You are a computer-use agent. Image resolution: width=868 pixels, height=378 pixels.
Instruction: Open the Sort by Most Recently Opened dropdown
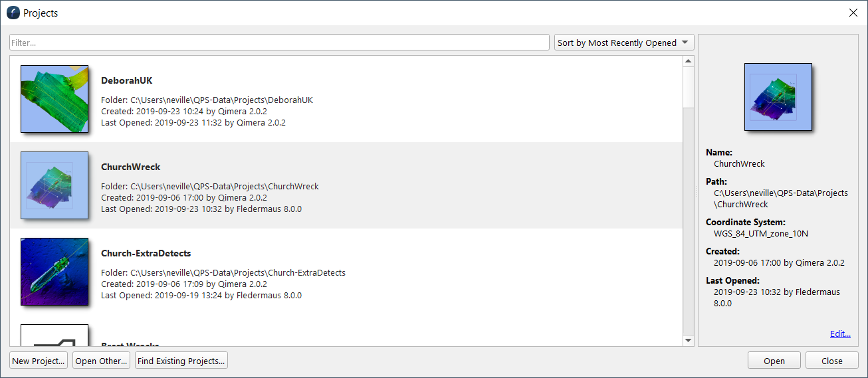coord(624,43)
